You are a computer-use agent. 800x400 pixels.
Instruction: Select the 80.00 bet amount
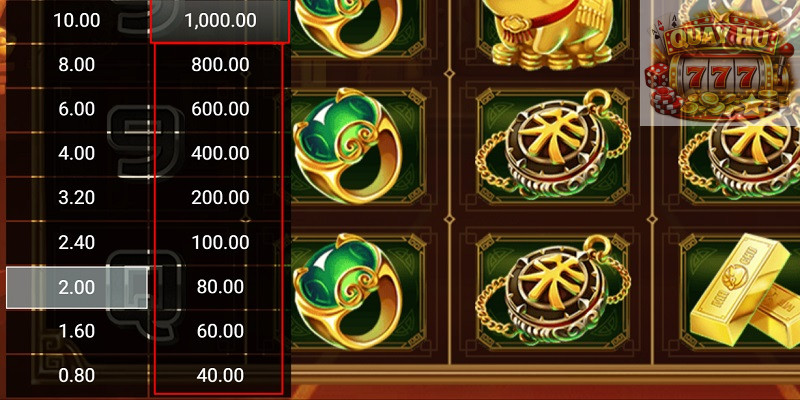coord(220,287)
